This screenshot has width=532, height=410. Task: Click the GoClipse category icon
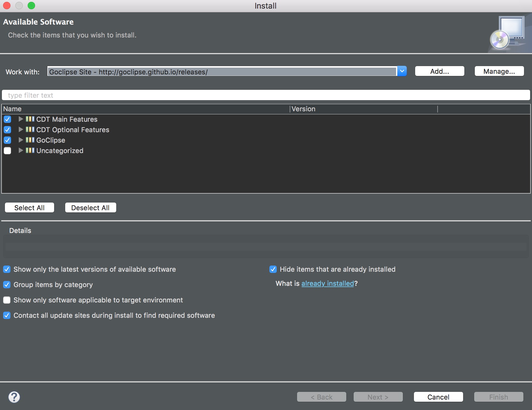coord(30,140)
